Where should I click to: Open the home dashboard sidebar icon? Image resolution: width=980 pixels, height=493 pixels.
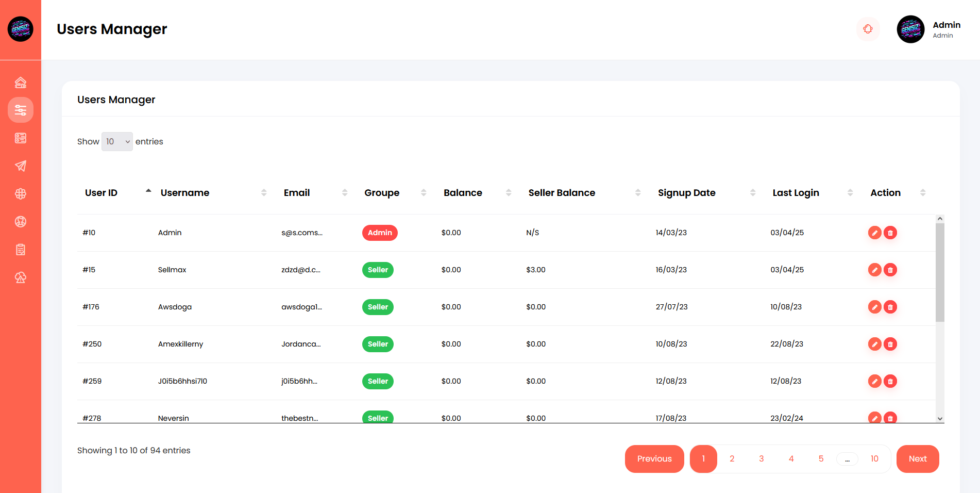tap(21, 83)
